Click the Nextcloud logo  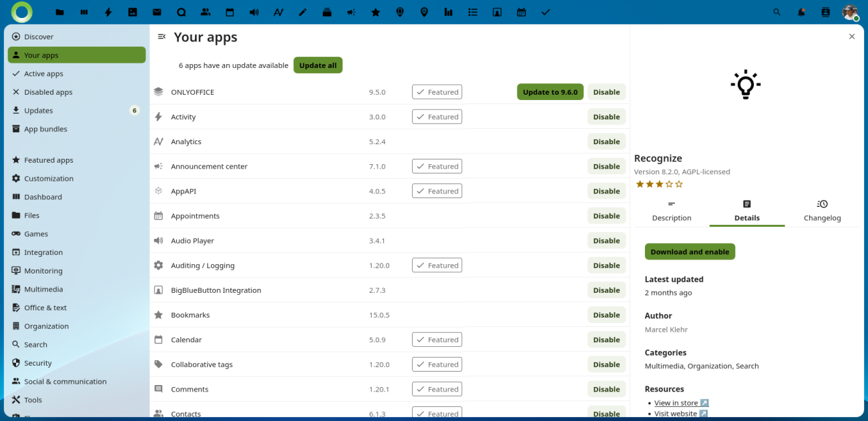[22, 12]
